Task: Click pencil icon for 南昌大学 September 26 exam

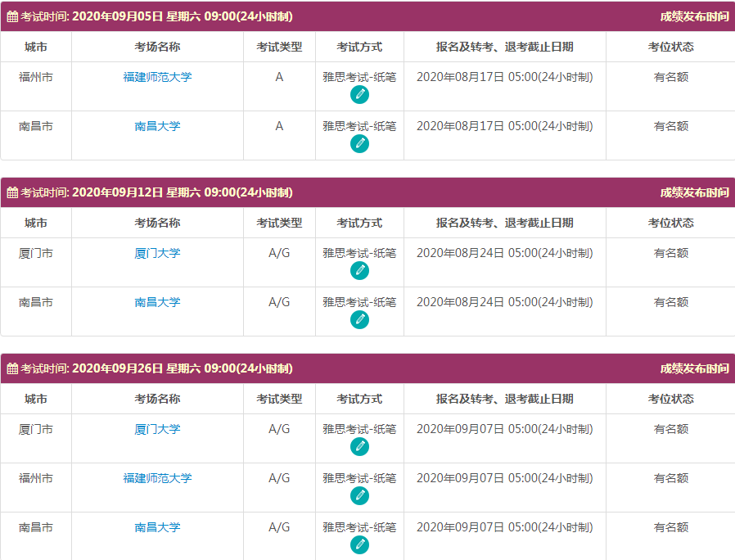Action: coord(359,545)
